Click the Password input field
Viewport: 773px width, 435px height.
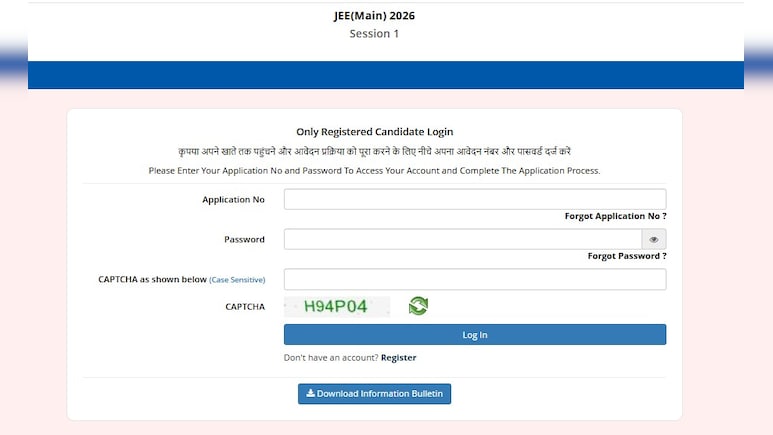(463, 239)
